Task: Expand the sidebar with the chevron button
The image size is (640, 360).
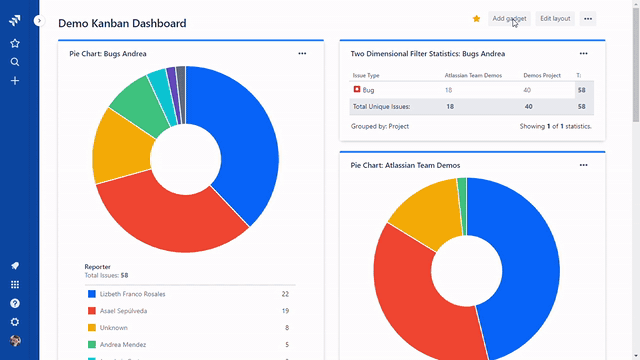Action: coord(39,20)
